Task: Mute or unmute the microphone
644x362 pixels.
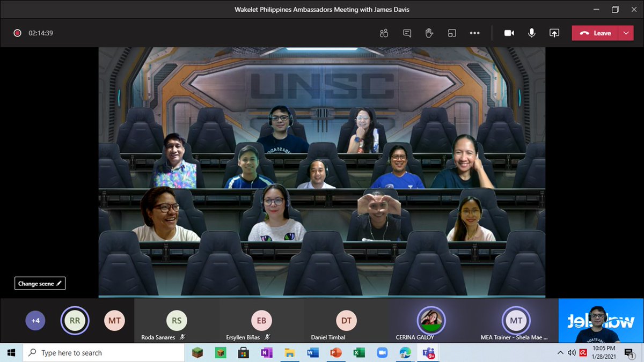Action: 532,33
